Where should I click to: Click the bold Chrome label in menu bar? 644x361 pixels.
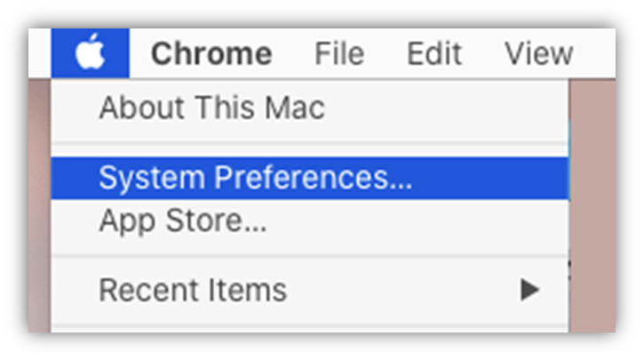tap(211, 53)
